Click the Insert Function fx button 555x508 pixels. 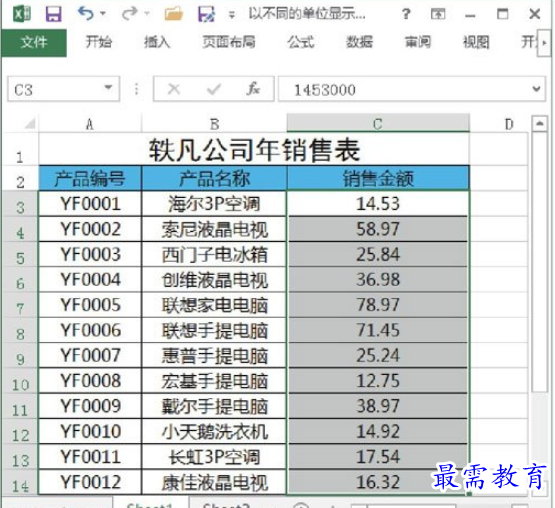pyautogui.click(x=253, y=89)
